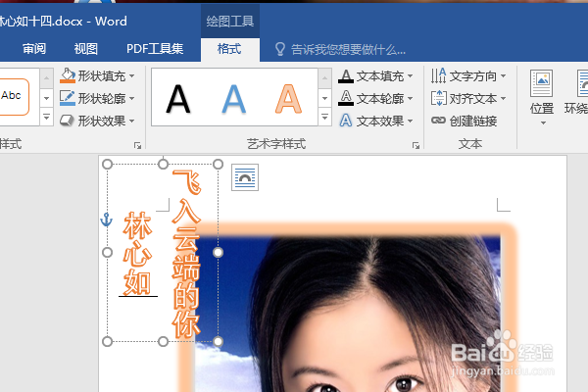Click the Tell Me search box (告诉我您想要做什么)

coord(348,50)
